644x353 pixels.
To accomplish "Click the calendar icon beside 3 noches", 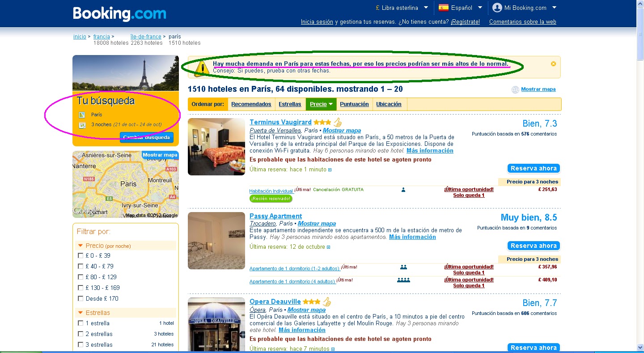I will (82, 125).
